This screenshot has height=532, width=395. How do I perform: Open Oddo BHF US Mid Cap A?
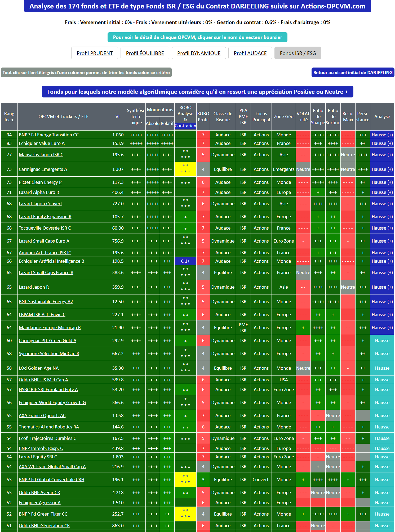[43, 380]
